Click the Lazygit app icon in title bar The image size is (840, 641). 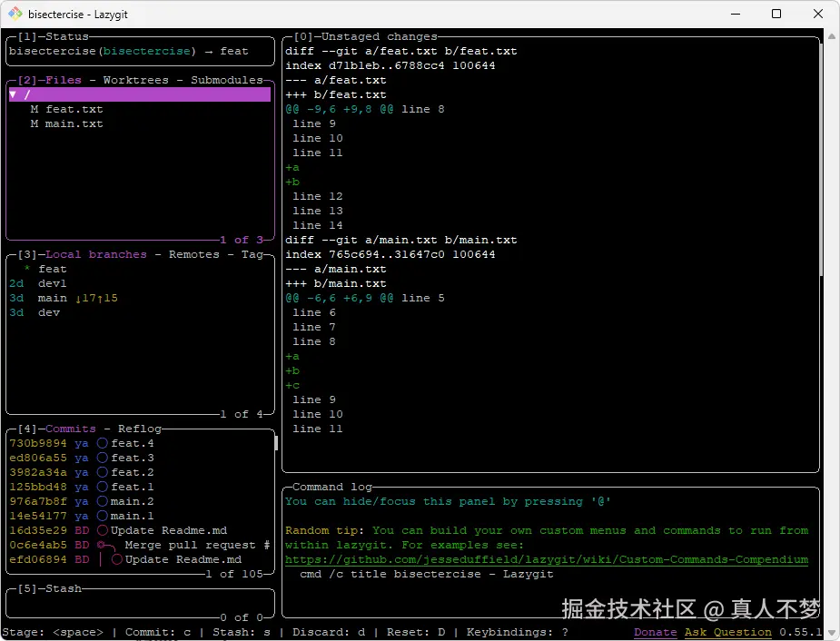[x=15, y=14]
